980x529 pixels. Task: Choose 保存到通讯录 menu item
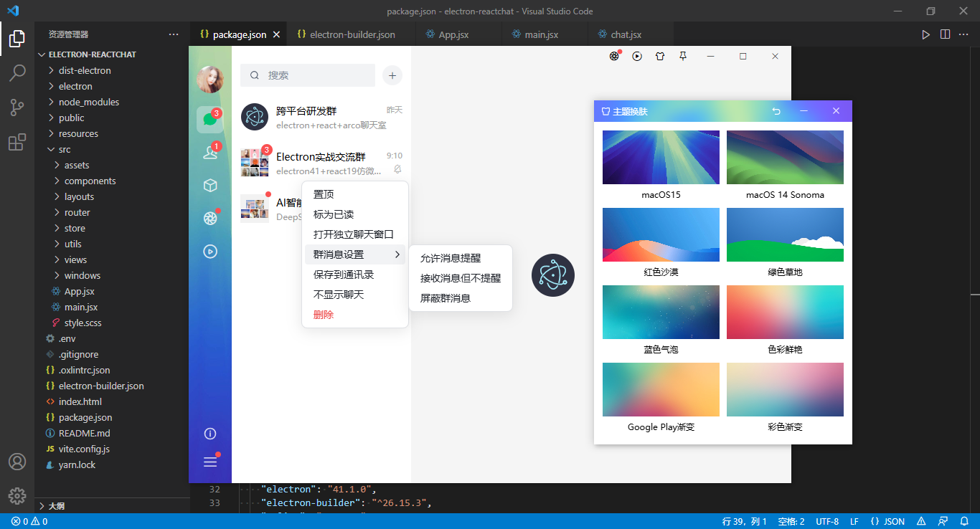(355, 275)
